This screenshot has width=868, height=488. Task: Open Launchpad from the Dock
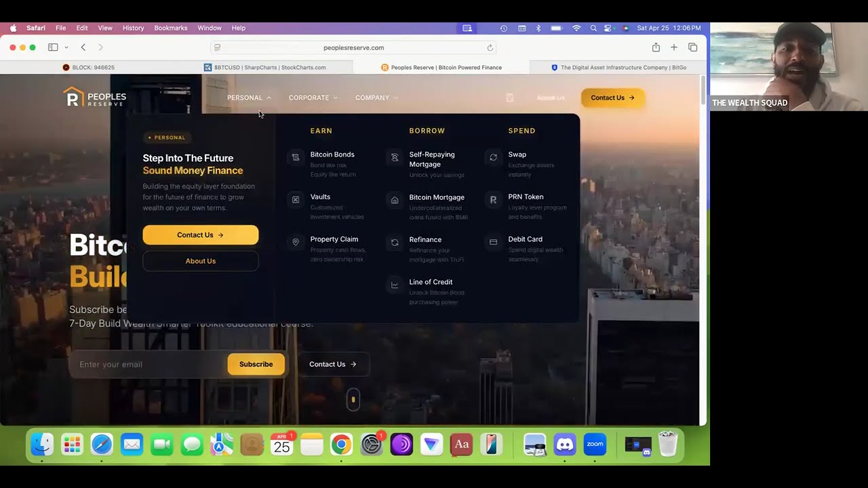tap(72, 445)
